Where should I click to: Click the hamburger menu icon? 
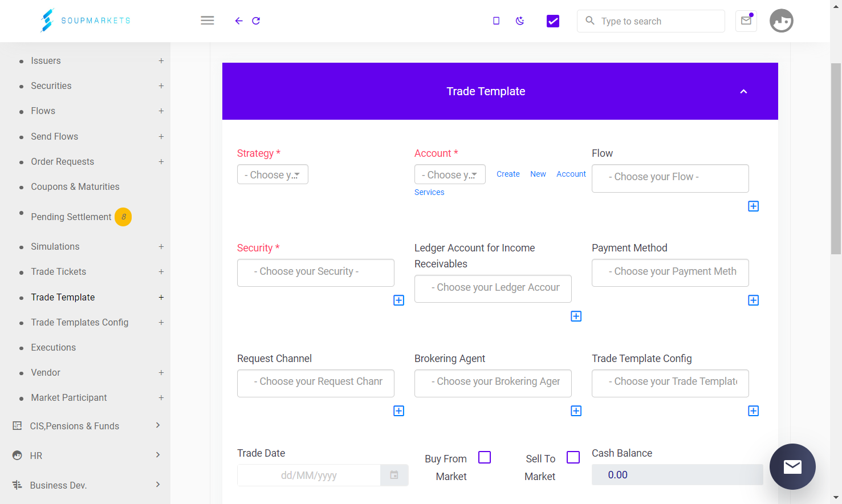pos(208,21)
